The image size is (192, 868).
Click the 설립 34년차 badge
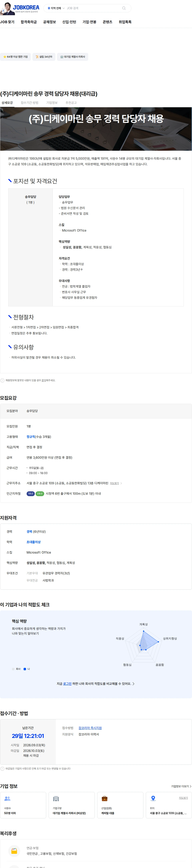click(44, 57)
